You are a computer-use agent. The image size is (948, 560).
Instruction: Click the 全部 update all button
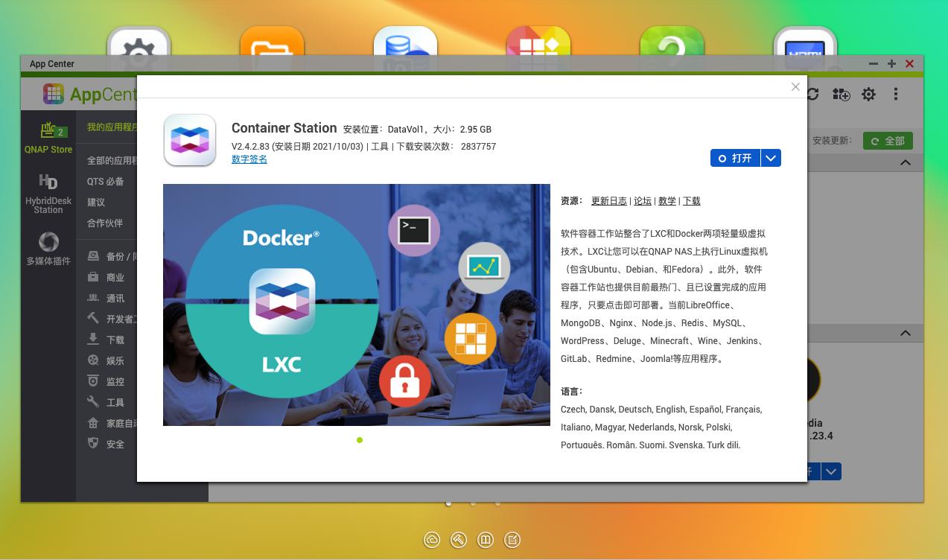point(888,141)
